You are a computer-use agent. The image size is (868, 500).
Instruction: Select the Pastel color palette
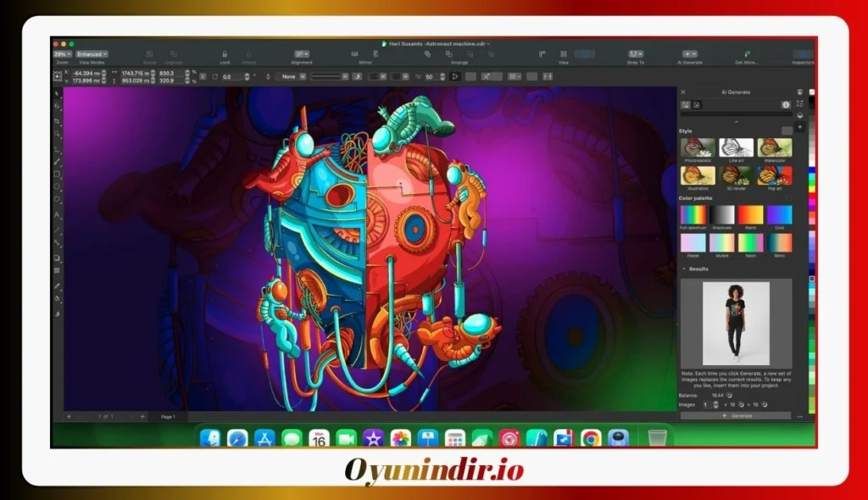[x=693, y=242]
